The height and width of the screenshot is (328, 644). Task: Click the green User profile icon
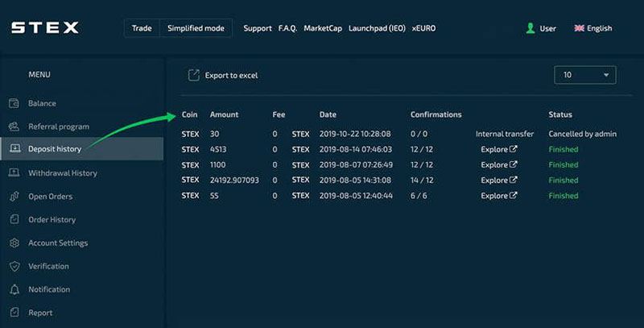(530, 28)
